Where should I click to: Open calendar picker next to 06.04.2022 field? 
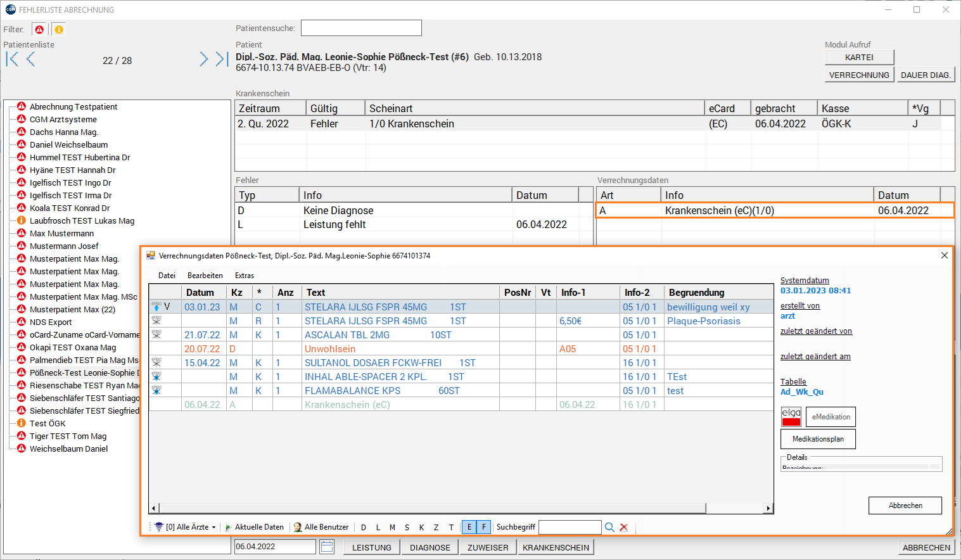[x=327, y=547]
